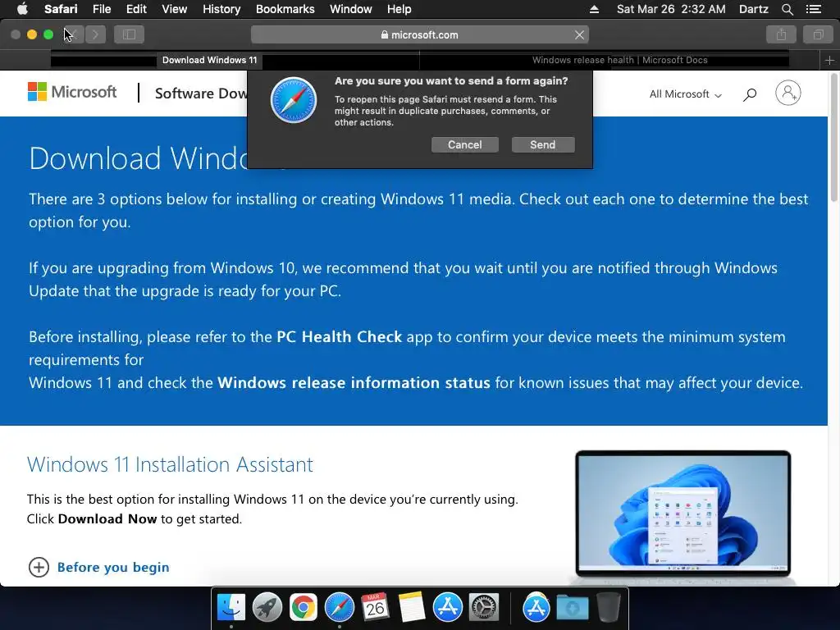The width and height of the screenshot is (840, 630).
Task: Cancel the resend form dialog
Action: coord(464,144)
